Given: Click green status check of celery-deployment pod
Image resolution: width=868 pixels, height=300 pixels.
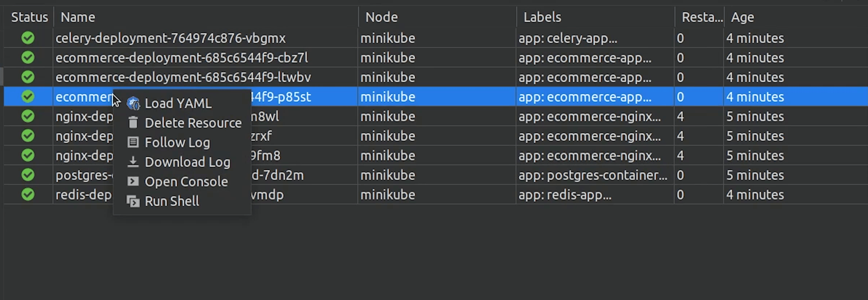Looking at the screenshot, I should click(x=28, y=38).
